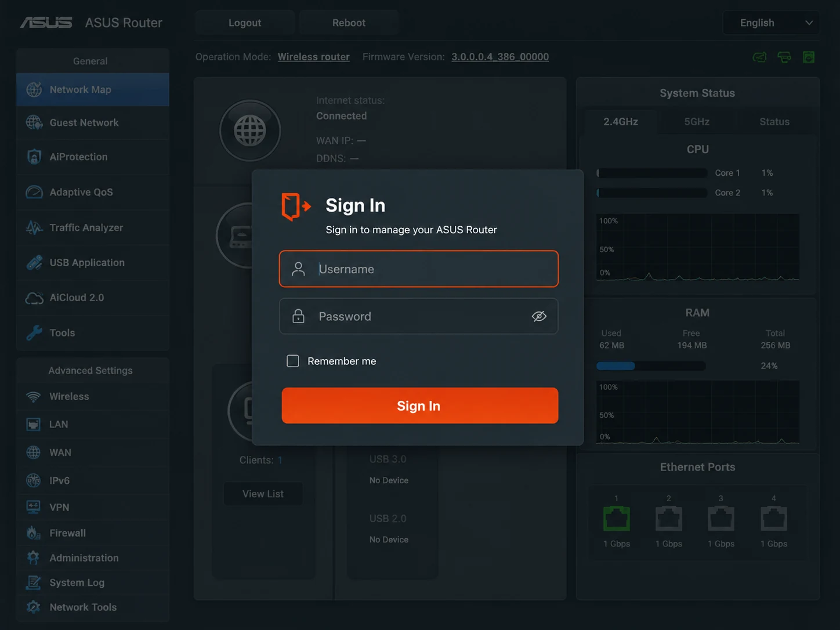The height and width of the screenshot is (630, 840).
Task: Click Ethernet port 3 icon
Action: click(x=721, y=518)
